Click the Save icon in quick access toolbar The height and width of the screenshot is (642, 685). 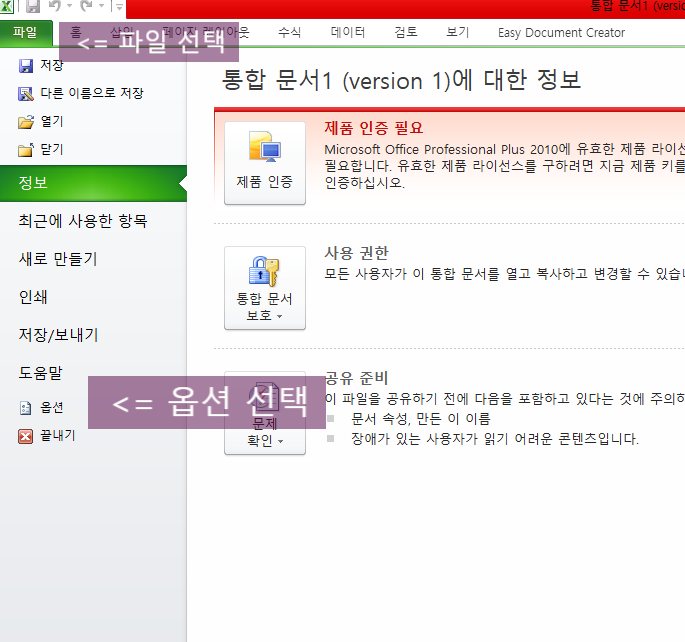33,6
